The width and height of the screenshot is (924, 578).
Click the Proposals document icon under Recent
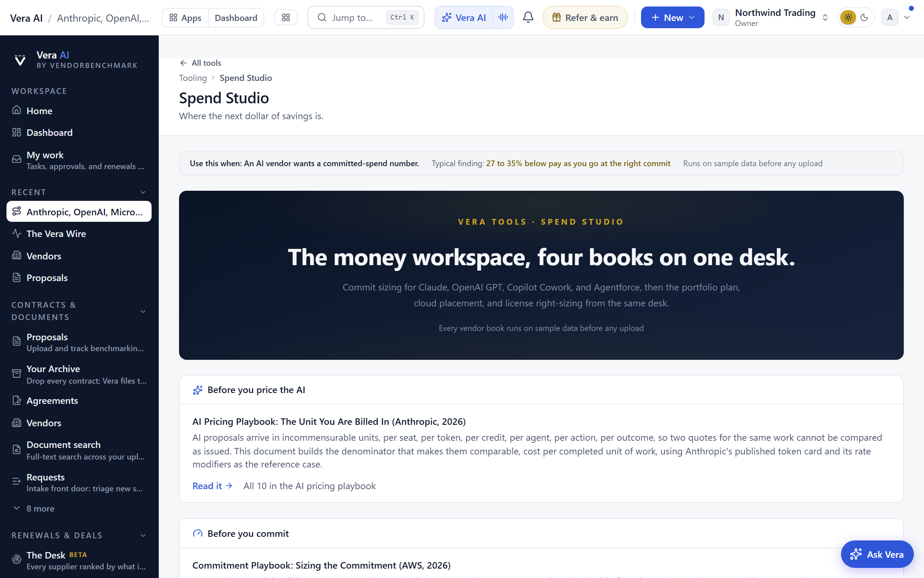pyautogui.click(x=16, y=277)
